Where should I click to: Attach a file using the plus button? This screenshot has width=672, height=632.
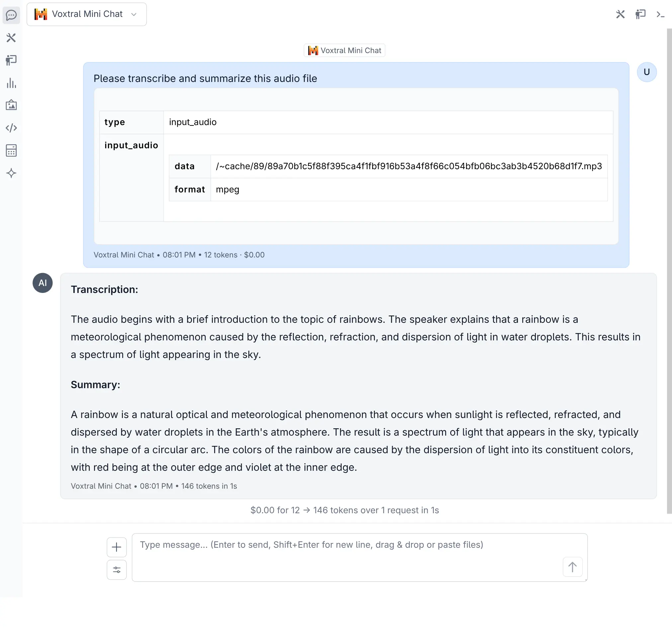116,547
